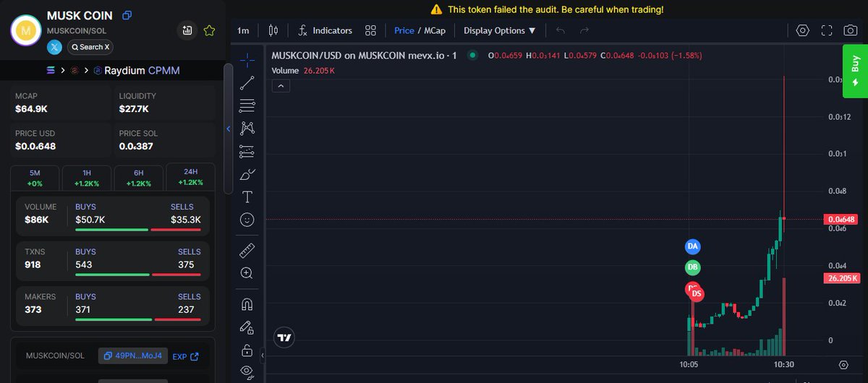
Task: Collapse the drawing toolbar arrow
Action: (263, 355)
